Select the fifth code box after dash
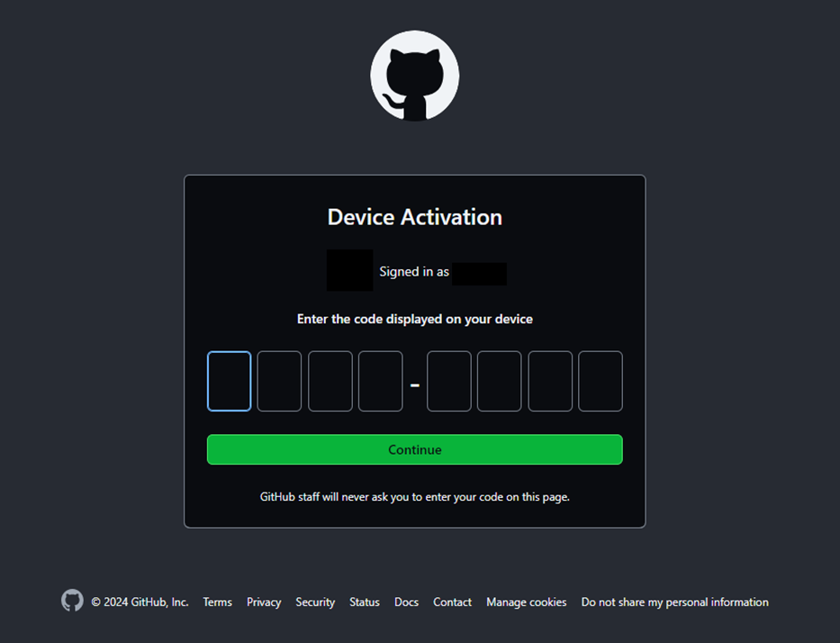Image resolution: width=840 pixels, height=643 pixels. point(449,381)
